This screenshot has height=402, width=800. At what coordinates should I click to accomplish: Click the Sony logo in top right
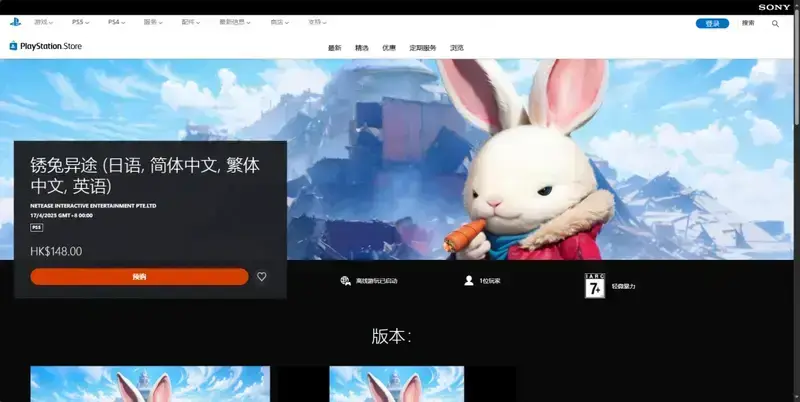point(774,7)
